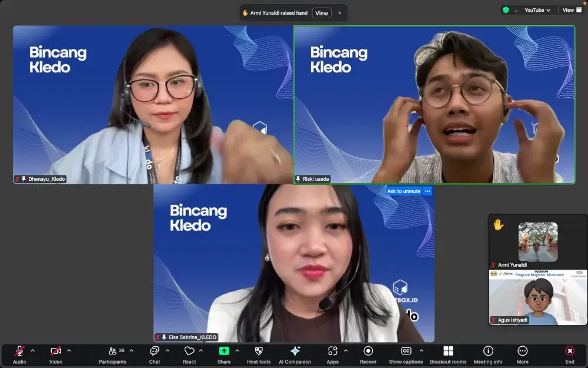Open the YouTube live stream dropdown
The height and width of the screenshot is (368, 588).
pos(537,10)
